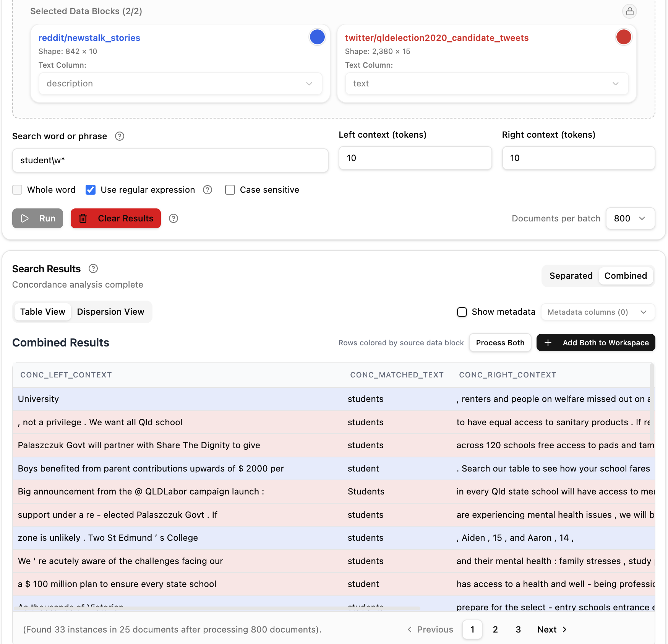This screenshot has width=668, height=644.
Task: Focus the search phrase input field
Action: [170, 160]
